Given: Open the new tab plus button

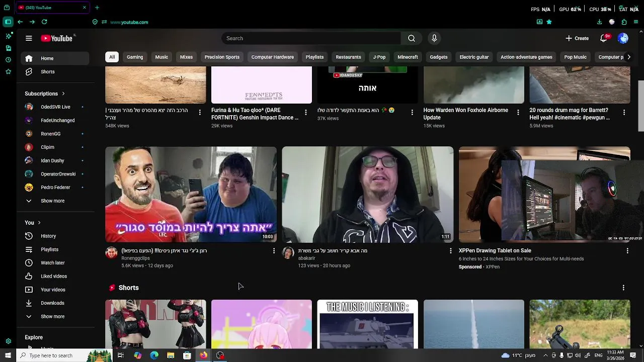Looking at the screenshot, I should click(x=97, y=8).
